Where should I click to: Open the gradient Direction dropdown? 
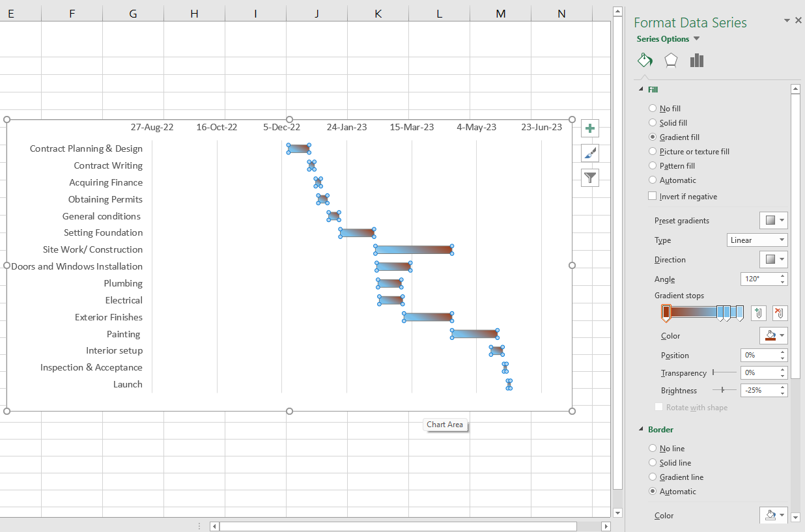click(x=774, y=259)
